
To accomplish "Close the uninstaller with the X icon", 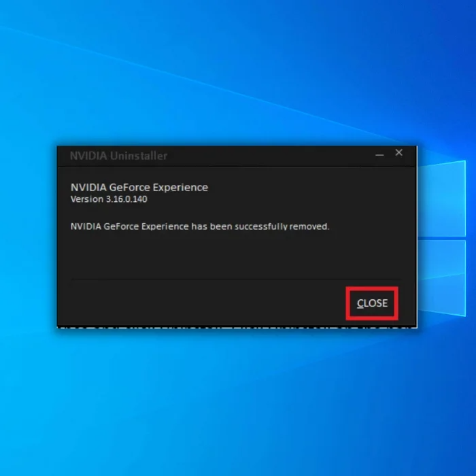I will coord(399,153).
